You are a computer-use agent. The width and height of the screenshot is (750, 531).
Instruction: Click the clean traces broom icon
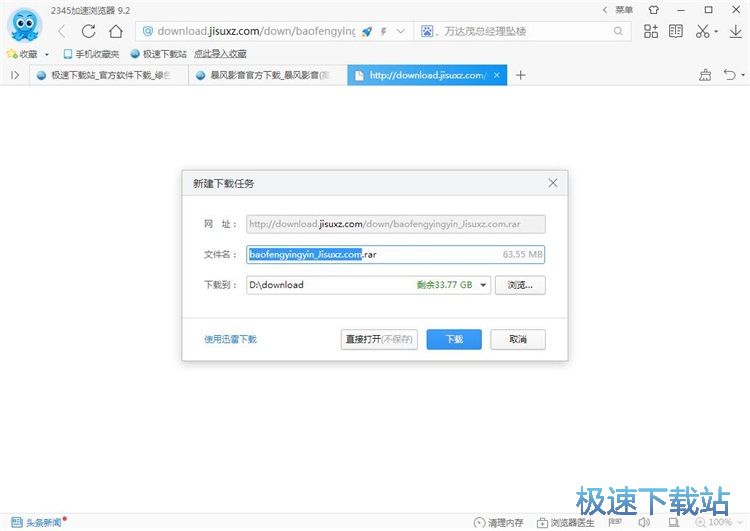(x=705, y=75)
